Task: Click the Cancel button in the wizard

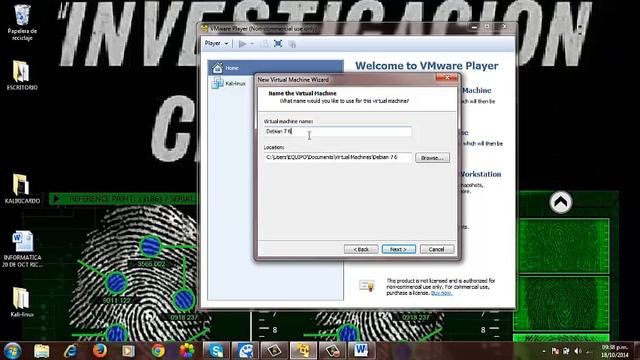Action: pos(437,249)
